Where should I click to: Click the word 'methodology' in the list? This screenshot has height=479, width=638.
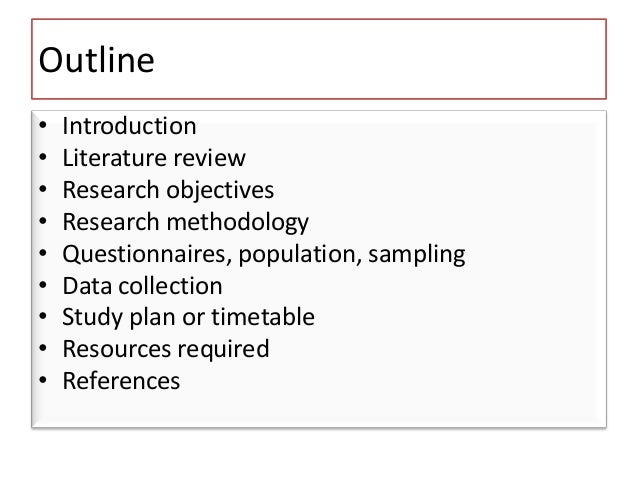(x=238, y=223)
